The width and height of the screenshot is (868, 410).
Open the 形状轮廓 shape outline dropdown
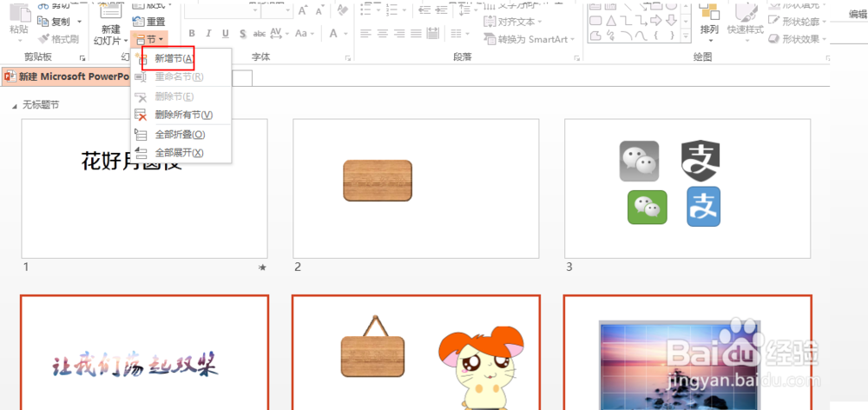pyautogui.click(x=798, y=22)
